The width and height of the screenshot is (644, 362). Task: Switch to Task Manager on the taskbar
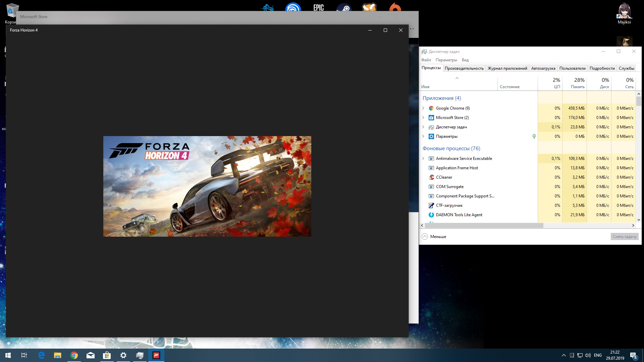[x=140, y=355]
